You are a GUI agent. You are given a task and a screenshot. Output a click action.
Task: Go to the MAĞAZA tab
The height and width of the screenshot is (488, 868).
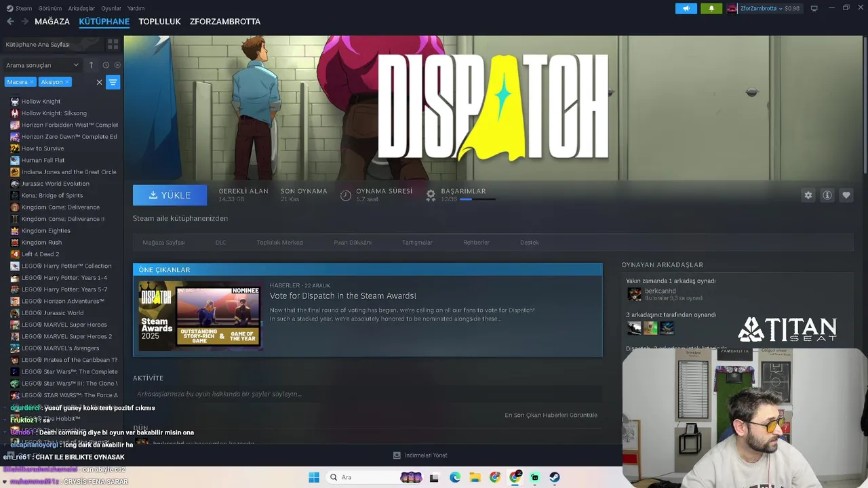coord(52,22)
